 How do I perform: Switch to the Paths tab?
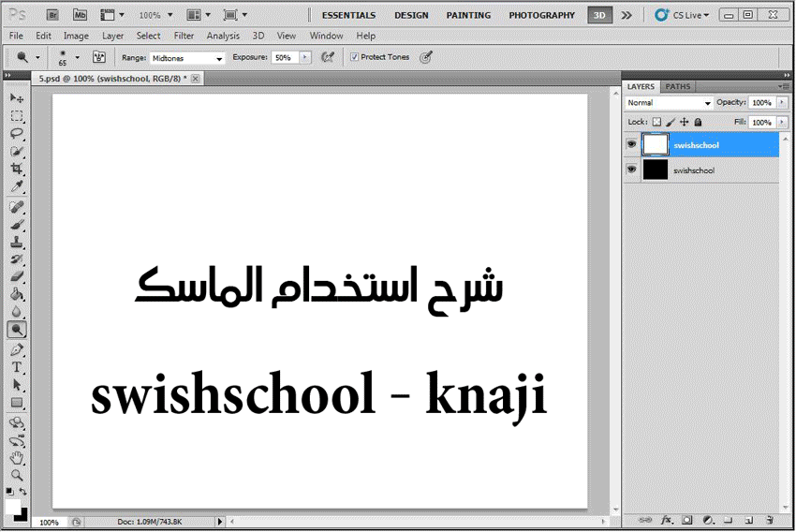pos(678,87)
